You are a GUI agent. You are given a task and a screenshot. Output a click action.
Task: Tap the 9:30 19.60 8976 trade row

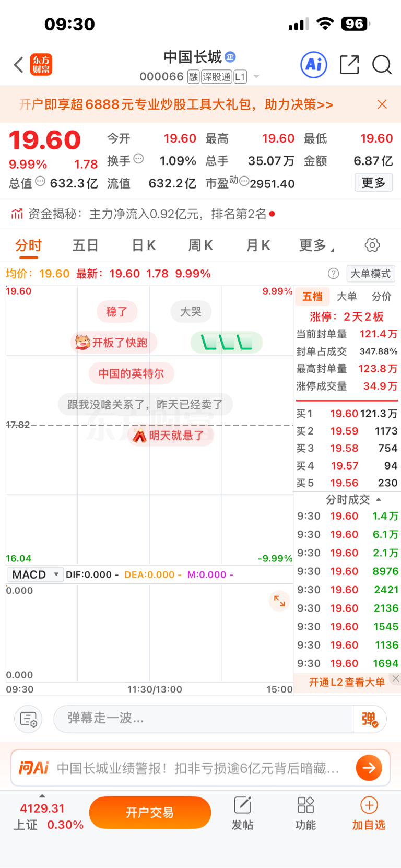click(x=348, y=571)
